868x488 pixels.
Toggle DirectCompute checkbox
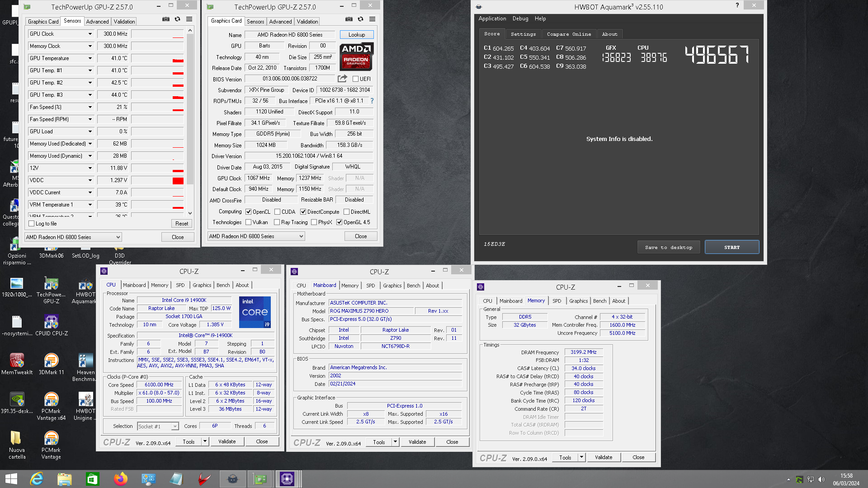click(x=303, y=212)
